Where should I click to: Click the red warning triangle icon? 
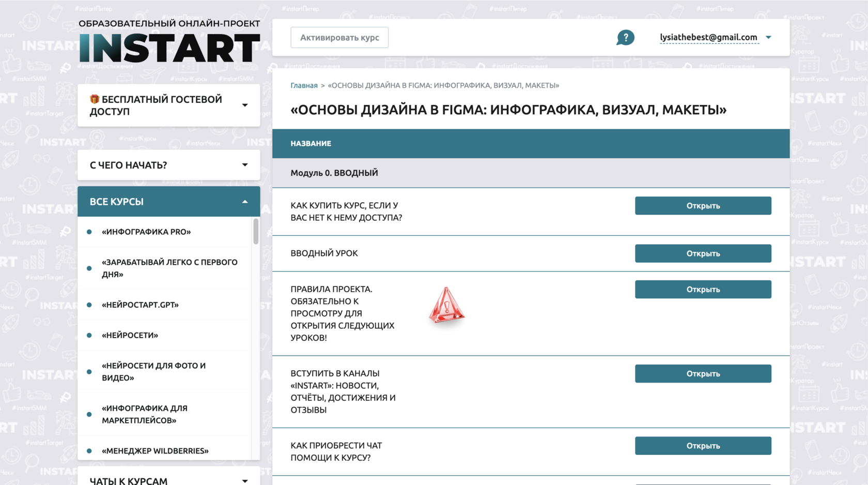point(446,305)
